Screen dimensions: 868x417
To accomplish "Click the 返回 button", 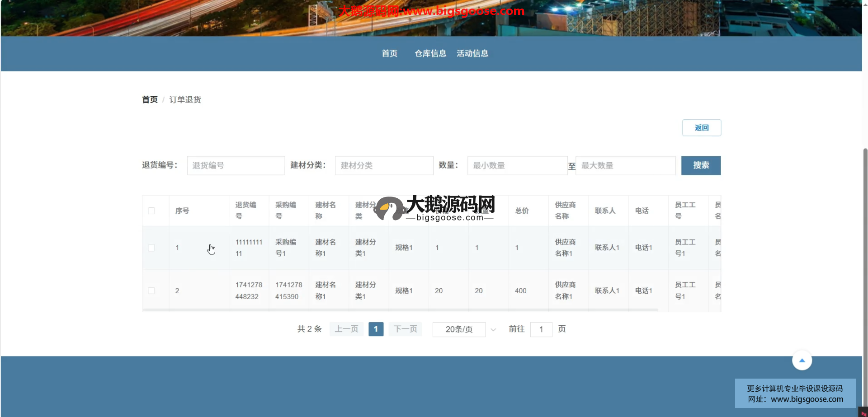I will tap(701, 128).
